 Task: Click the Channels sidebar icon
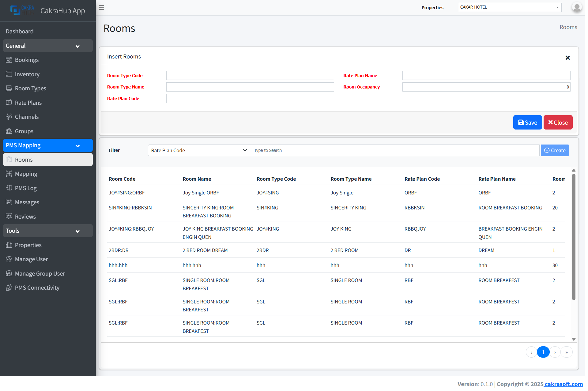tap(9, 117)
